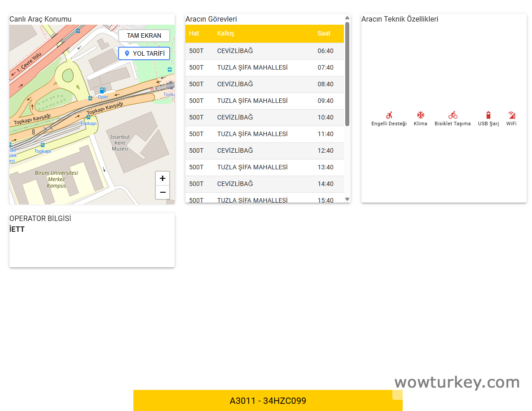Click the USB Şarj charging icon

(488, 114)
